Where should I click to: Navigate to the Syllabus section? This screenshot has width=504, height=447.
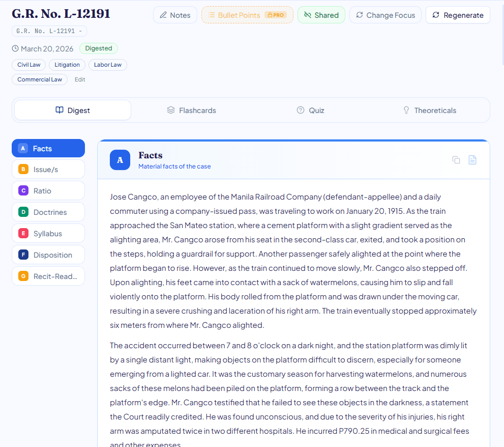48,234
